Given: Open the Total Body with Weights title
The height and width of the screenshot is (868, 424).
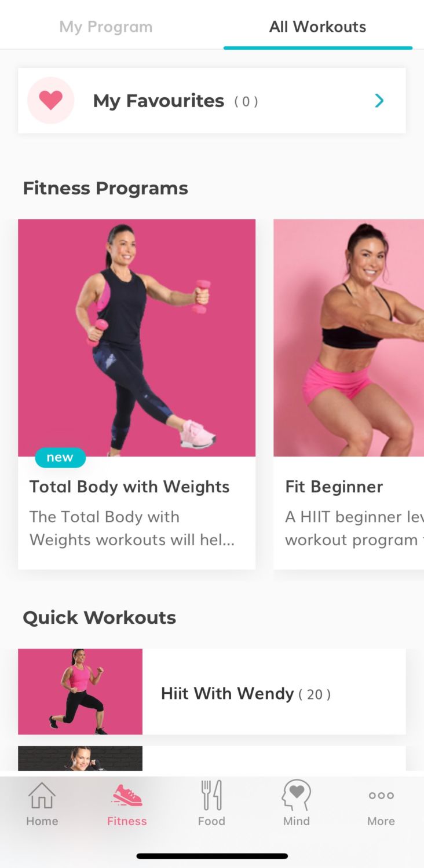Looking at the screenshot, I should tap(130, 487).
